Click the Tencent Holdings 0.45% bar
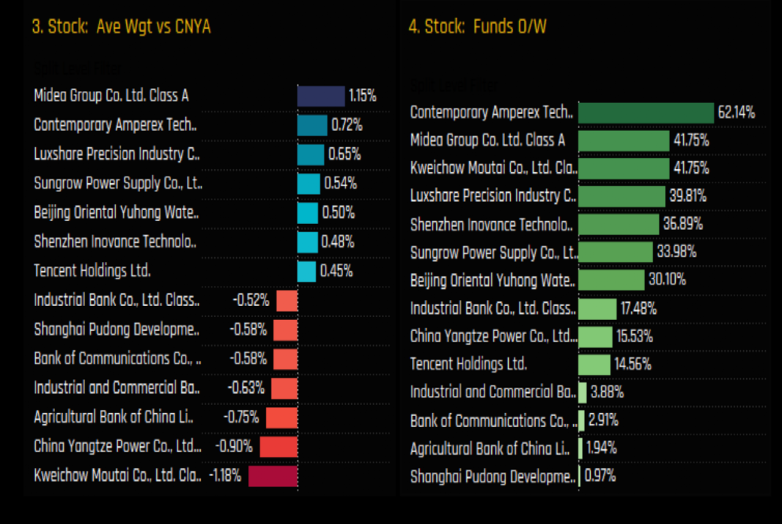This screenshot has height=524, width=782. tap(306, 271)
